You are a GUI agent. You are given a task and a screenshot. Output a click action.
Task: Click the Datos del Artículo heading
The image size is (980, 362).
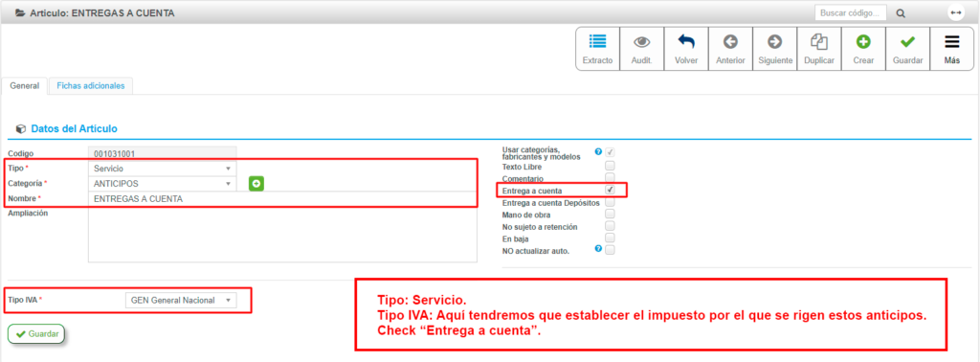[x=75, y=128]
